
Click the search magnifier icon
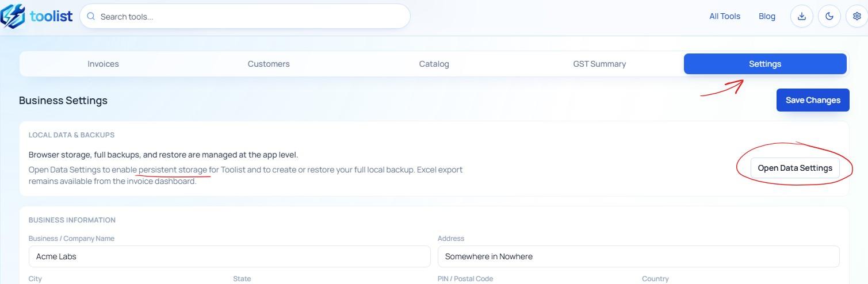[91, 17]
